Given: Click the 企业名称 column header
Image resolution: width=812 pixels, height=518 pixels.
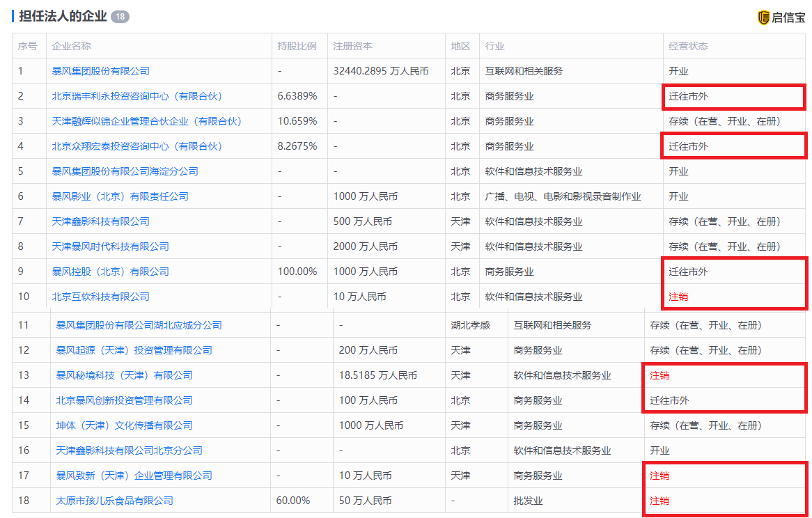Looking at the screenshot, I should point(72,46).
